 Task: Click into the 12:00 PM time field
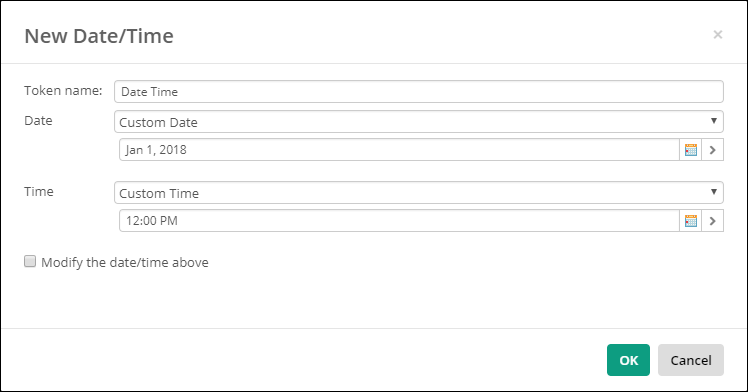click(x=399, y=221)
